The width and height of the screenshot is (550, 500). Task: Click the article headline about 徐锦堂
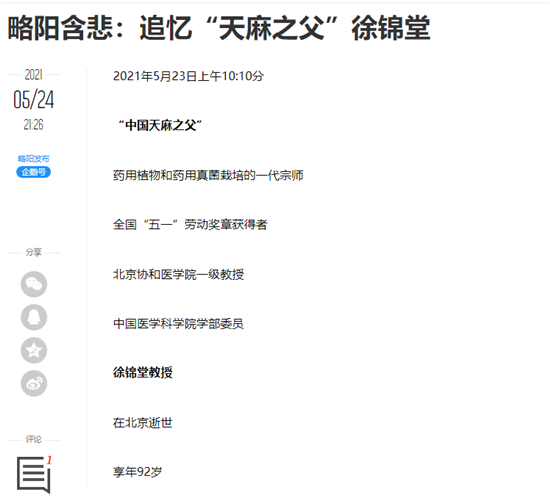[x=219, y=28]
